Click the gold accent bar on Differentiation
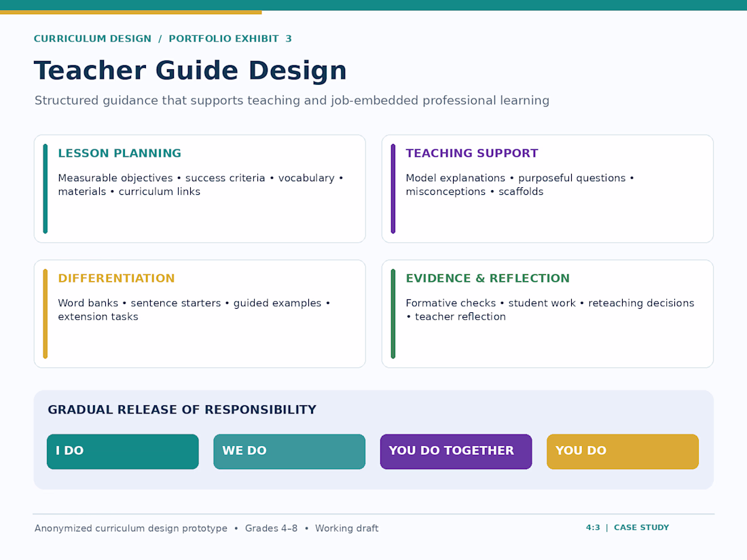Screen dimensions: 747x560 (45, 314)
